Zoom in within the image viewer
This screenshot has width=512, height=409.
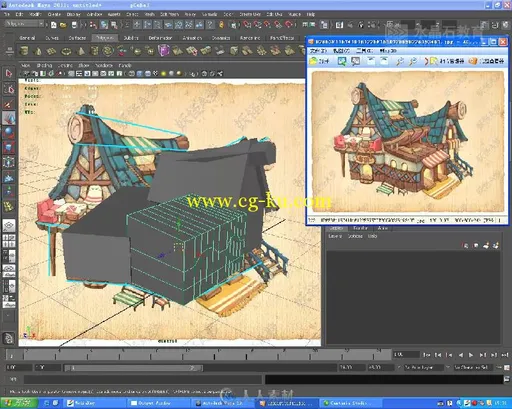399,61
